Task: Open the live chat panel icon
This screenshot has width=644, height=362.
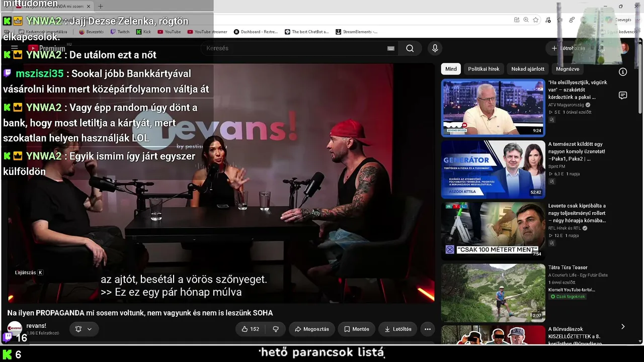Action: [x=623, y=96]
